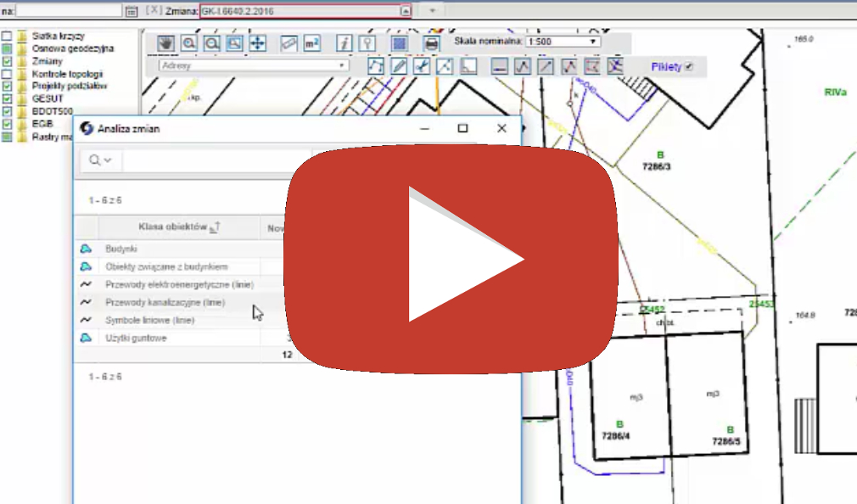Image resolution: width=857 pixels, height=504 pixels.
Task: Open the search options magnifier in Analiza zmian
Action: coord(100,160)
